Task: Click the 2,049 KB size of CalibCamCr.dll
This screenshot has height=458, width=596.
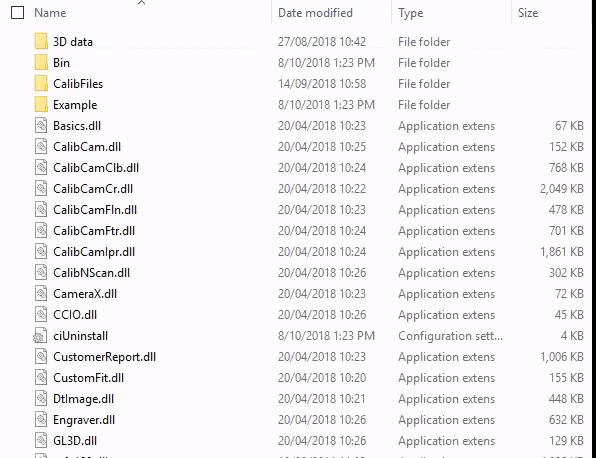Action: 562,189
